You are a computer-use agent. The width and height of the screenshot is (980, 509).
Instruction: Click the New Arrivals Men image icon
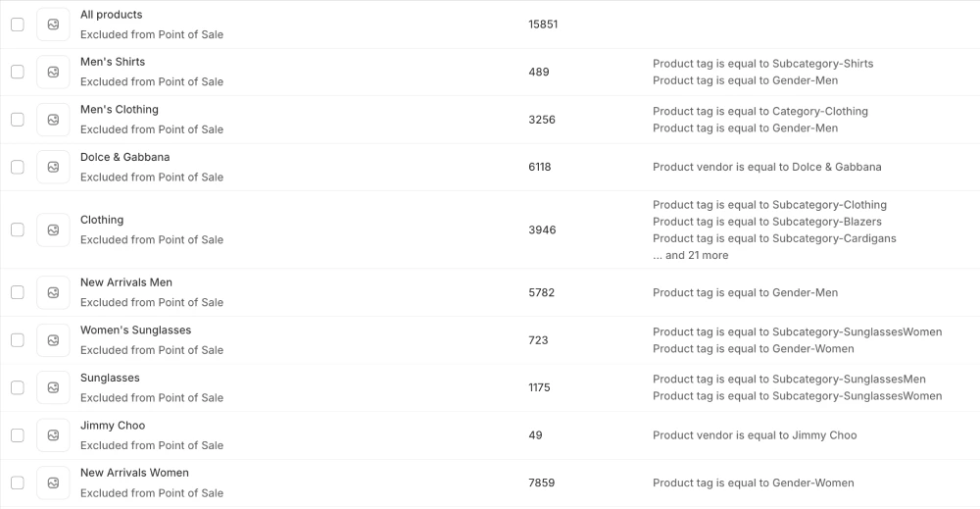[53, 292]
